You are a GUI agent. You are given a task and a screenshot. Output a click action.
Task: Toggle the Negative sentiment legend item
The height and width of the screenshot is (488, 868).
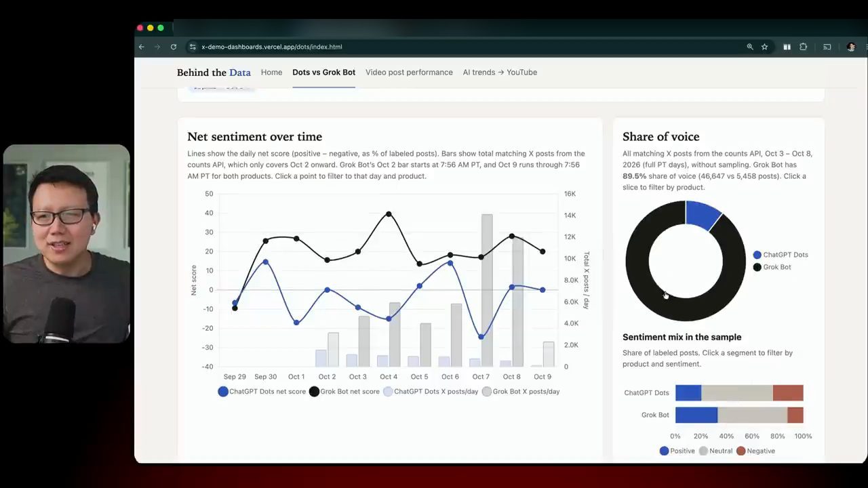(756, 451)
